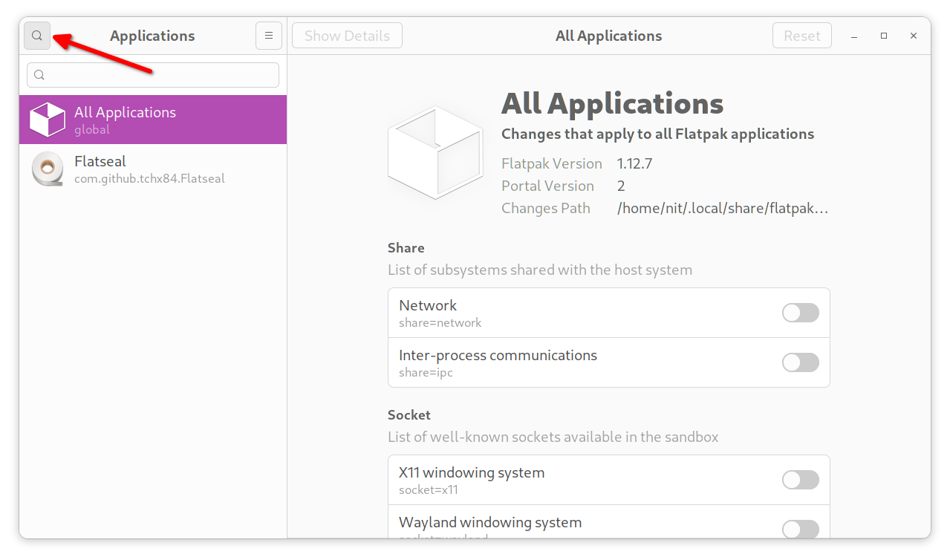950x560 pixels.
Task: Click the sidebar 'Applications' header title
Action: point(152,36)
